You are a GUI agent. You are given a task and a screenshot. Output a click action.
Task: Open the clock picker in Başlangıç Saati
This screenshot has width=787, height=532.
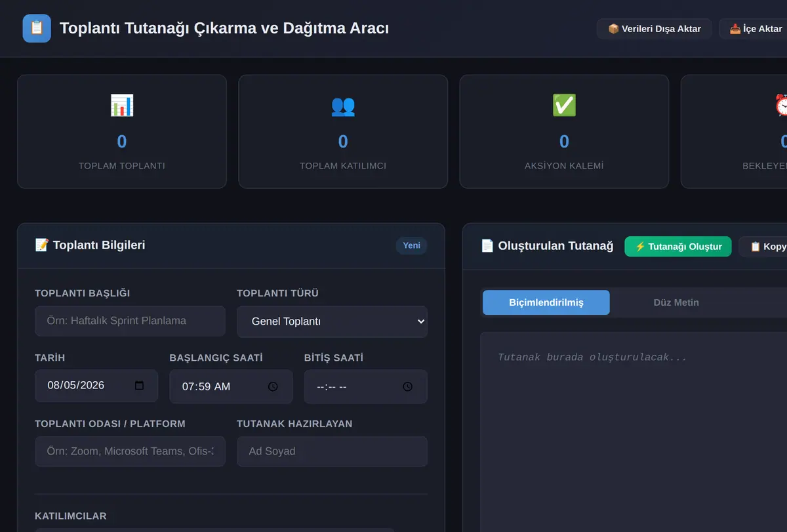tap(273, 386)
